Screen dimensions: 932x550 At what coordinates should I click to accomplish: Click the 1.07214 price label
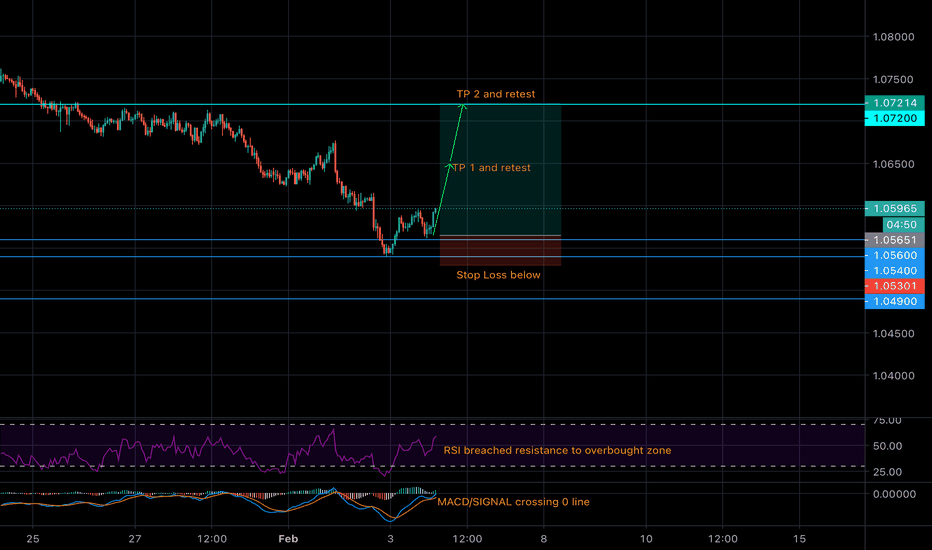coord(895,103)
